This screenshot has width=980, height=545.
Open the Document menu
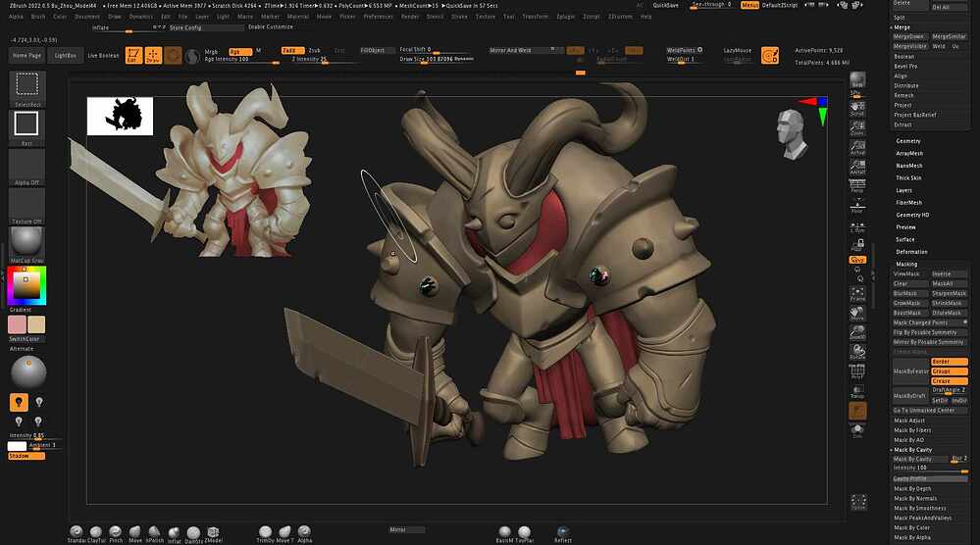87,17
